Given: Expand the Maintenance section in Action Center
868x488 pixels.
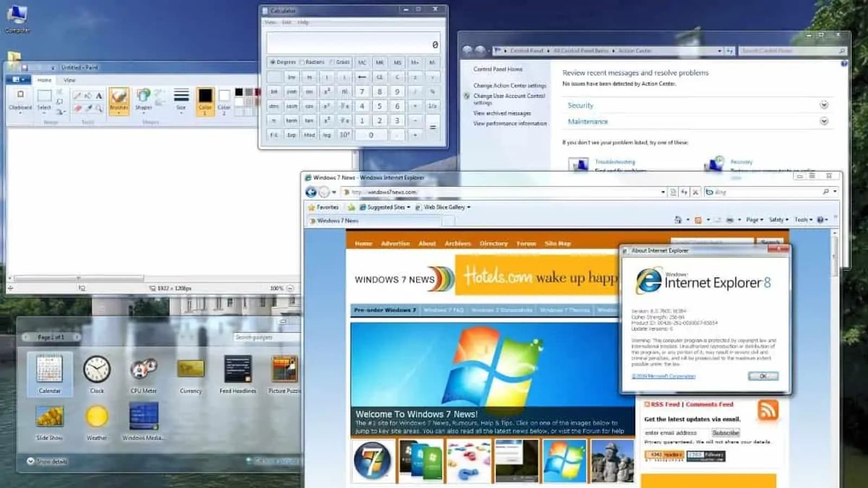Looking at the screenshot, I should coord(824,121).
